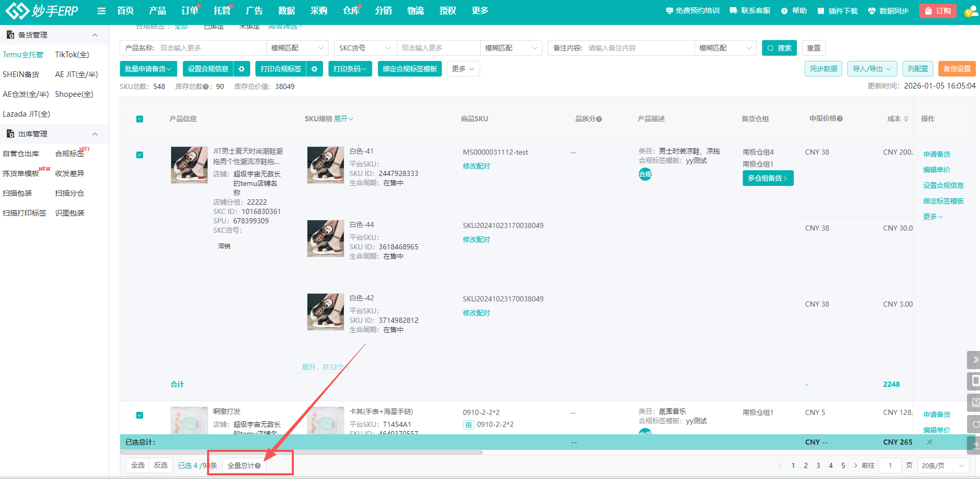This screenshot has height=479, width=980.
Task: Open the 产品 top menu
Action: click(x=158, y=11)
